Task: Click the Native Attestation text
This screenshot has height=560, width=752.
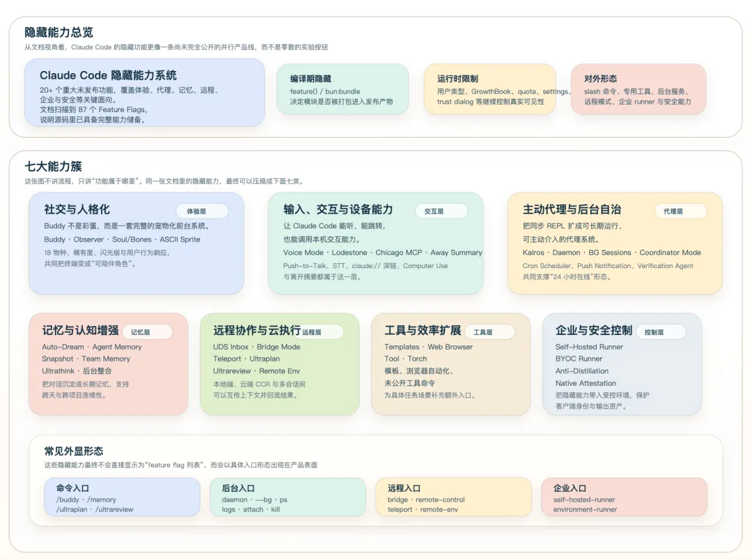Action: pos(586,383)
